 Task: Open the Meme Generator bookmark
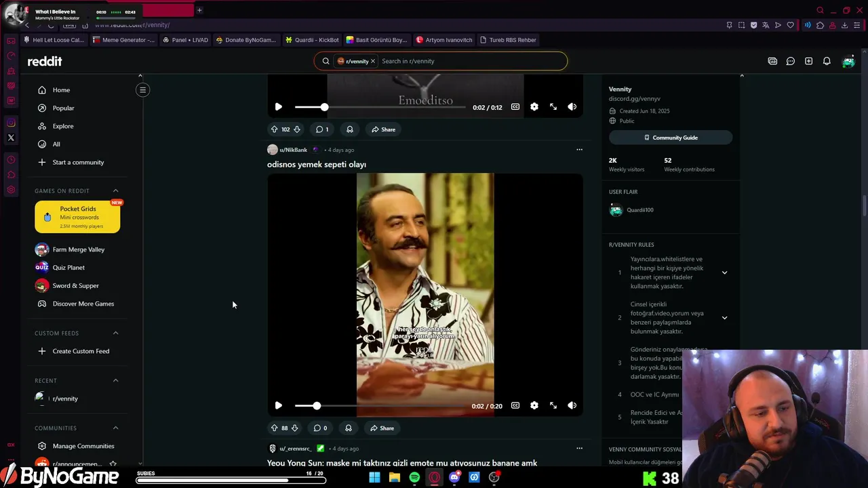click(x=123, y=40)
